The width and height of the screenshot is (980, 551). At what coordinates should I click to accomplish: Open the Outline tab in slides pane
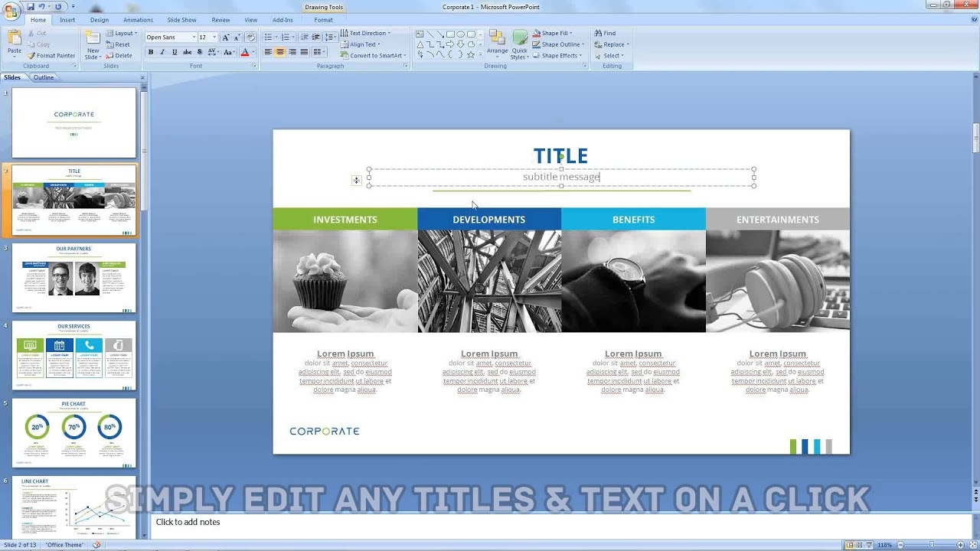pyautogui.click(x=43, y=77)
